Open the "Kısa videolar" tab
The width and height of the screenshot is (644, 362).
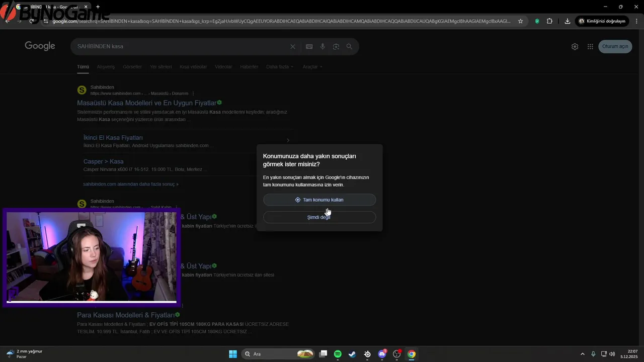click(x=193, y=67)
